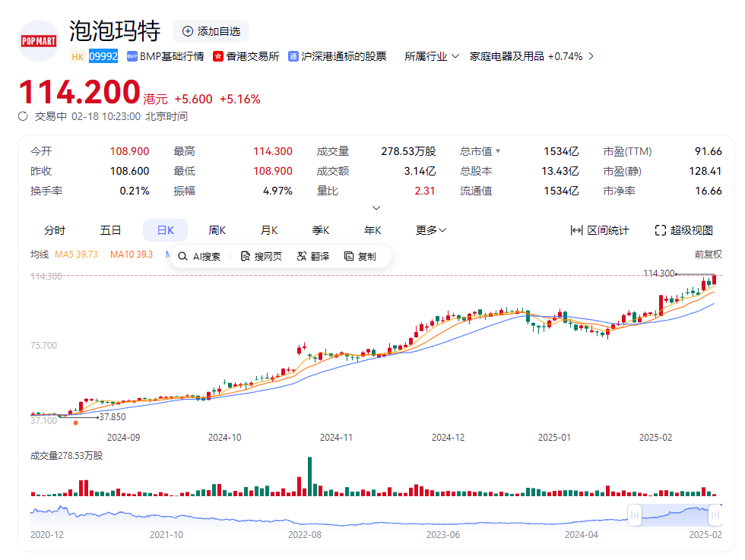This screenshot has width=745, height=560.
Task: Click the 香港交易所 flag icon
Action: pos(218,56)
